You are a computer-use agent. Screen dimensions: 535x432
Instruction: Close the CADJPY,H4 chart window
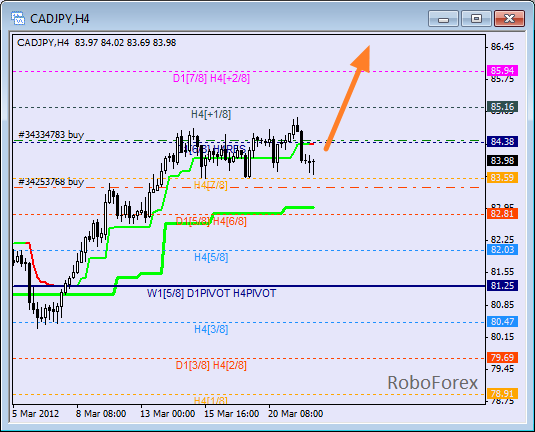[x=509, y=19]
